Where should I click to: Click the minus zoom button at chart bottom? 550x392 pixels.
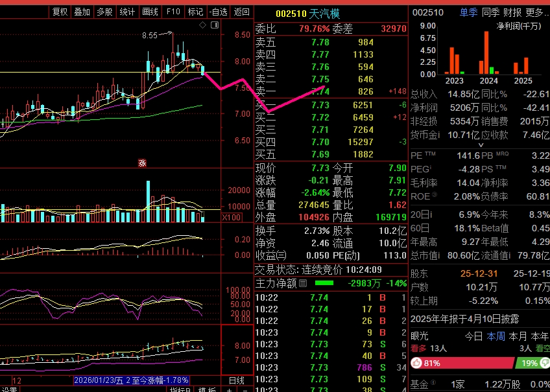coord(245,389)
